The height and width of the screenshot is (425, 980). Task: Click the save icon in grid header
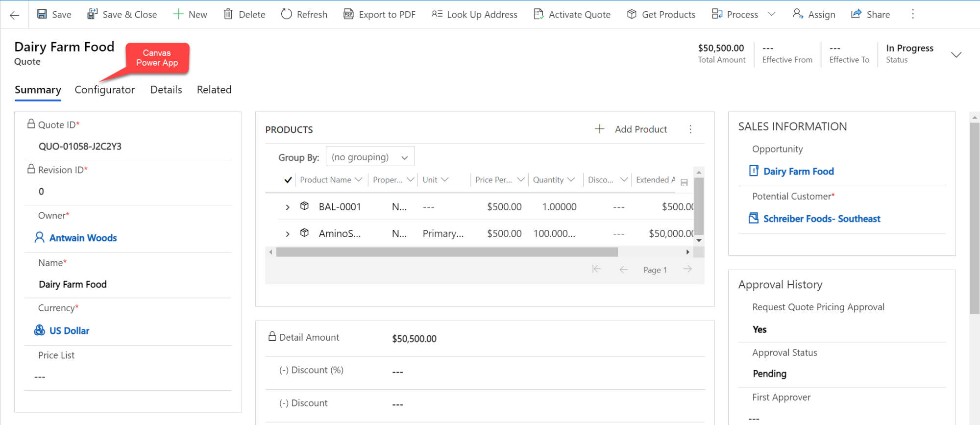pos(684,182)
